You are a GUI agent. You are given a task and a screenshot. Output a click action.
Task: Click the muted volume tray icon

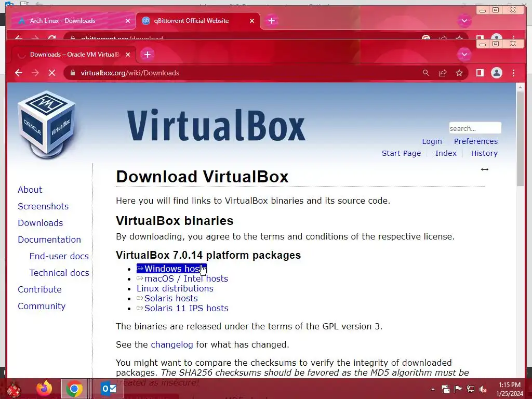[483, 389]
